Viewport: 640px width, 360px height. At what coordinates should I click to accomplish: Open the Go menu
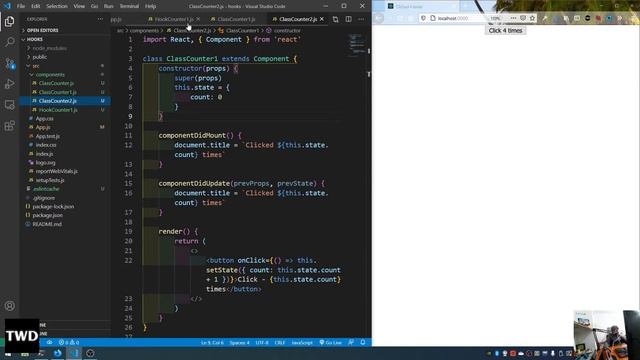pos(94,6)
